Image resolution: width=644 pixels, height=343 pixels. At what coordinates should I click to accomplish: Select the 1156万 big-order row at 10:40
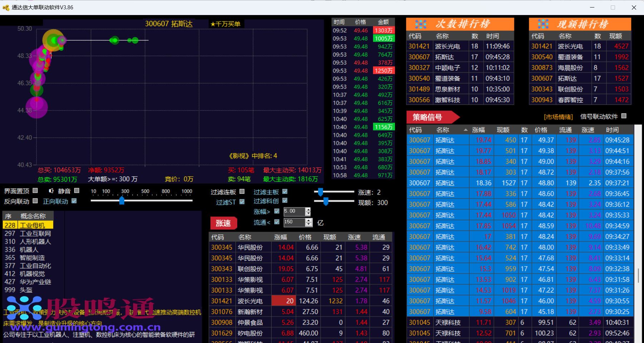pos(363,127)
